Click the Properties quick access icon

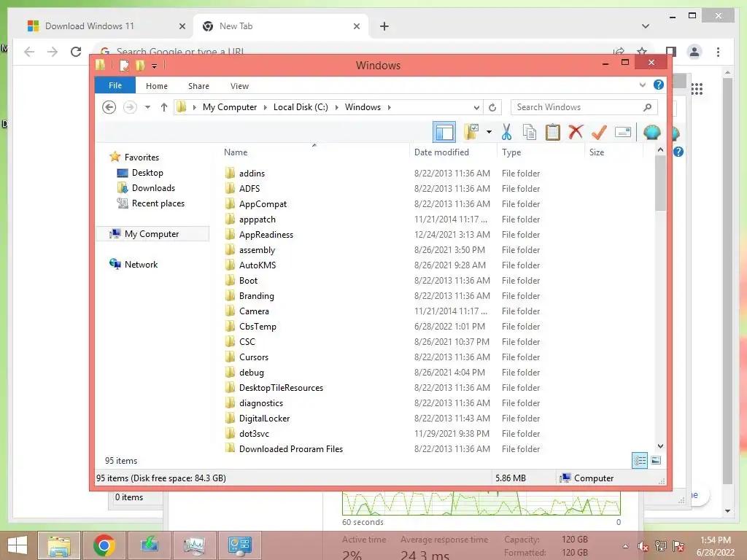tap(124, 65)
